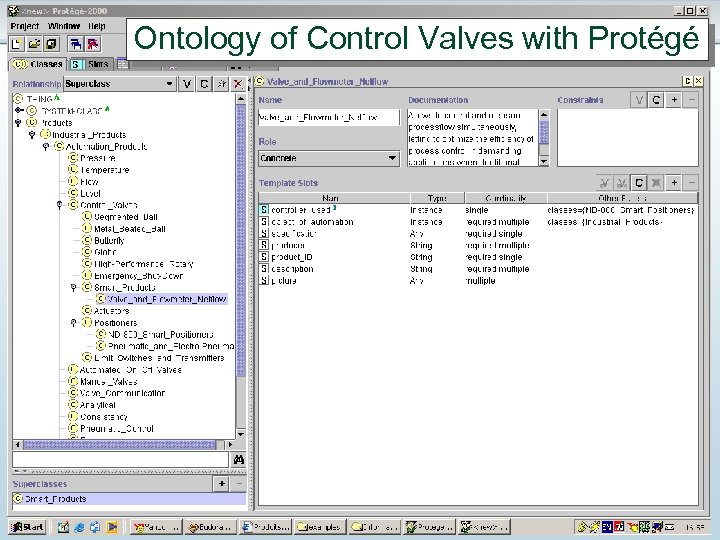
Task: Click the red window toolbar icon
Action: pos(93,44)
